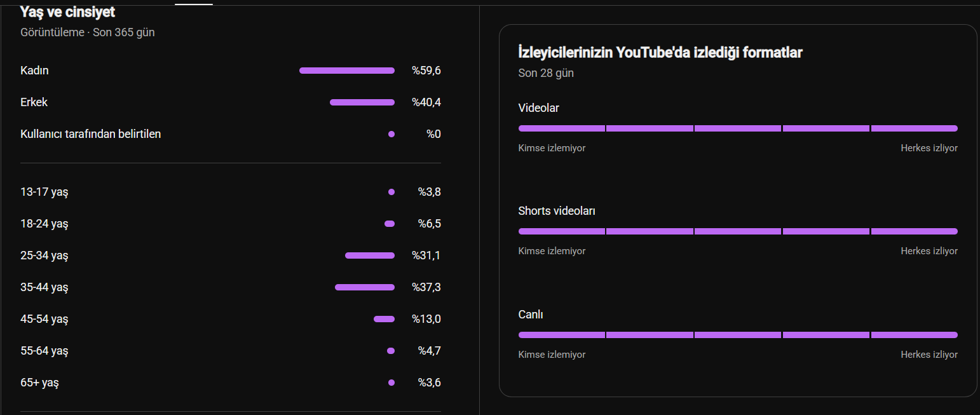980x415 pixels.
Task: Click the Shorts videoları format bar
Action: [738, 231]
